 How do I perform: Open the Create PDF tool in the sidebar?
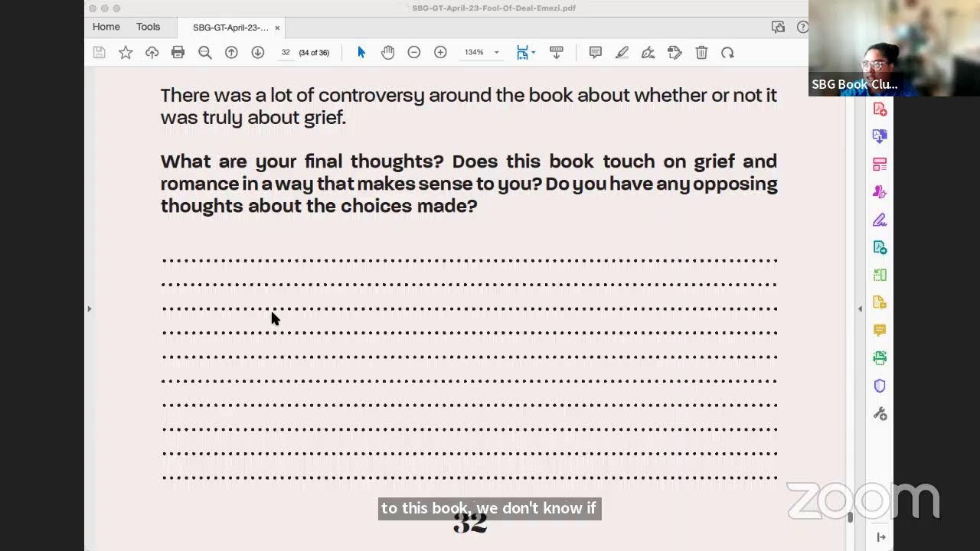point(880,109)
